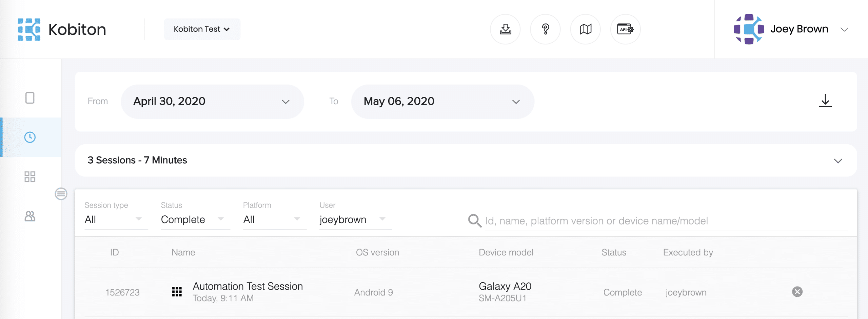
Task: Open the From date April 30, 2020 picker
Action: (212, 102)
